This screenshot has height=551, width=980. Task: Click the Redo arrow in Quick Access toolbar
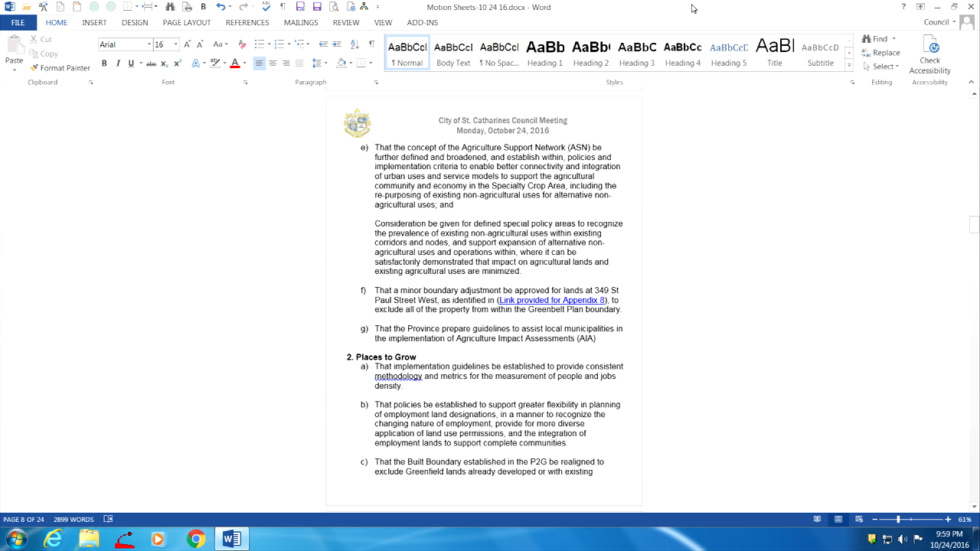tap(243, 7)
